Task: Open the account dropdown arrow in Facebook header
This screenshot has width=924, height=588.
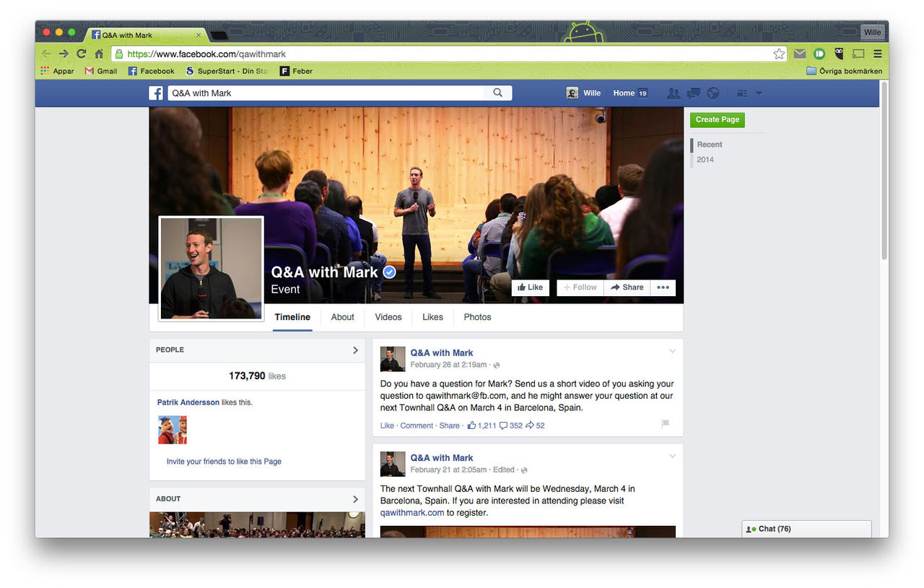Action: (x=759, y=93)
